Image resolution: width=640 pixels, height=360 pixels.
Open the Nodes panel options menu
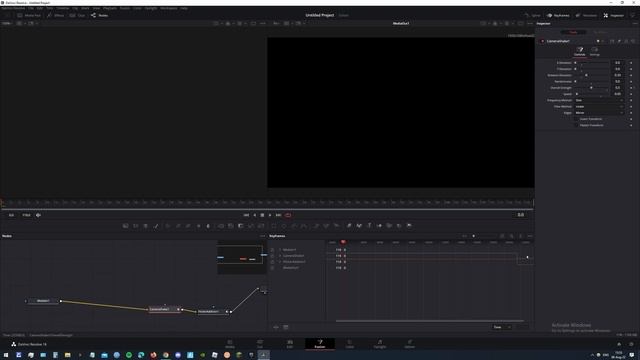click(x=262, y=236)
